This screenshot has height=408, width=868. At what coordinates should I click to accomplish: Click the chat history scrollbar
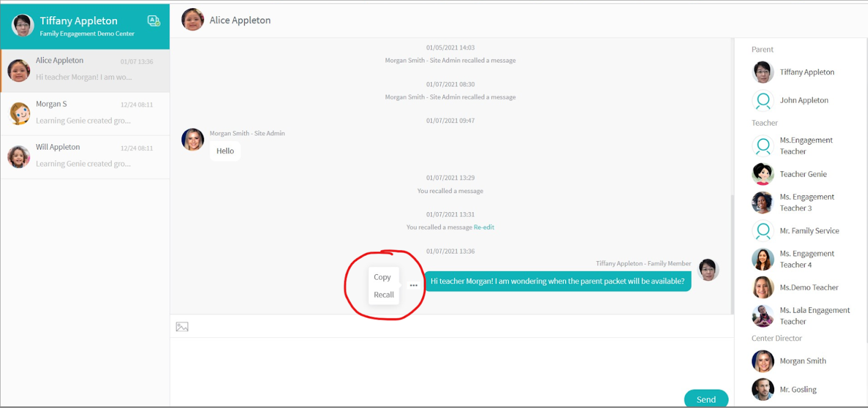point(732,254)
